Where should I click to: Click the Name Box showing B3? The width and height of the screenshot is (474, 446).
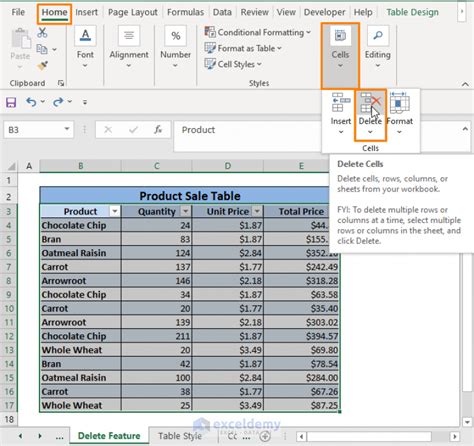33,130
